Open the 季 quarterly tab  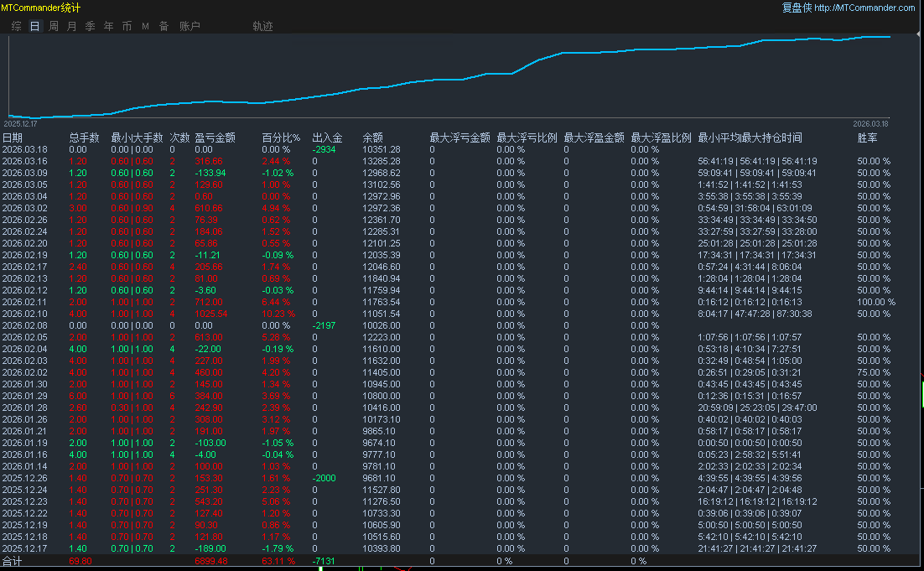coord(90,26)
